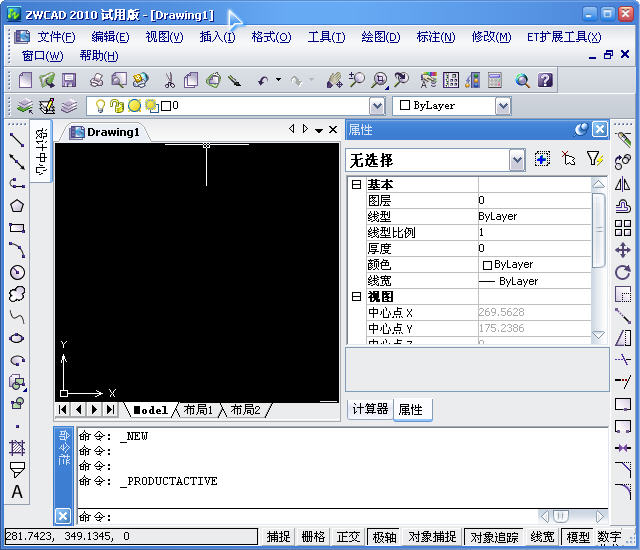640x550 pixels.
Task: Open the ByLayer color dropdown
Action: click(x=502, y=106)
